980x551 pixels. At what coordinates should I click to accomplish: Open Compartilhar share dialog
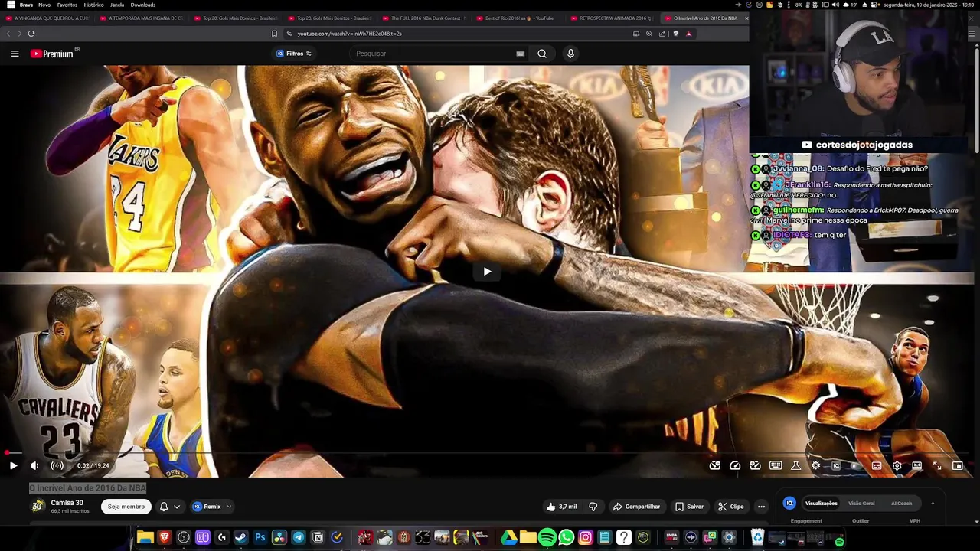click(636, 507)
